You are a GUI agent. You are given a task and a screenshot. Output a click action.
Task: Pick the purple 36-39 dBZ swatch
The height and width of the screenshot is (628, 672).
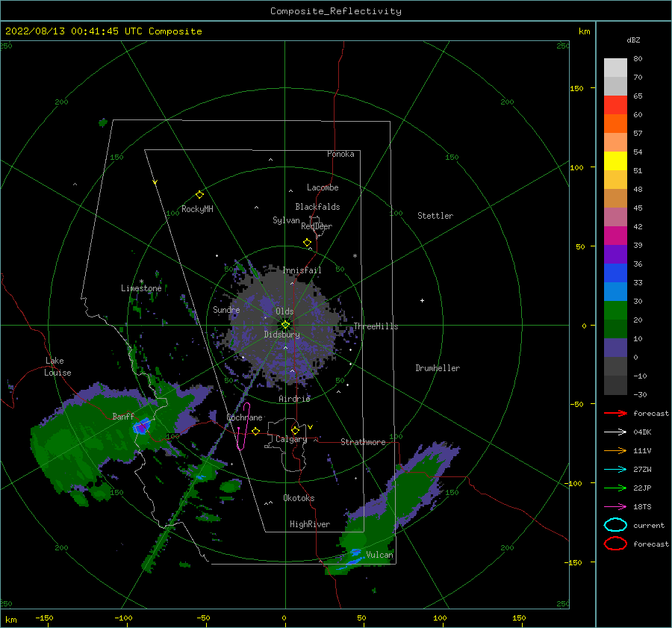tap(615, 254)
